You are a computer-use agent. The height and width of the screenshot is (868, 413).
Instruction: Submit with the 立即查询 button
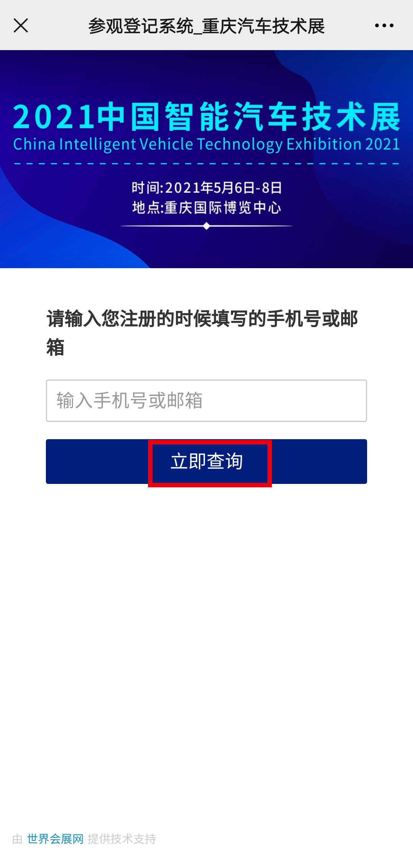tap(206, 461)
